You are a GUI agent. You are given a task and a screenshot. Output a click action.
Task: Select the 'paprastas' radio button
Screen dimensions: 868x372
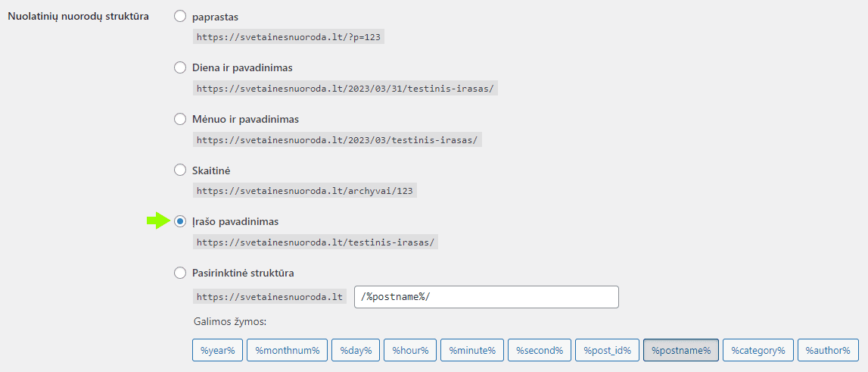coord(180,16)
